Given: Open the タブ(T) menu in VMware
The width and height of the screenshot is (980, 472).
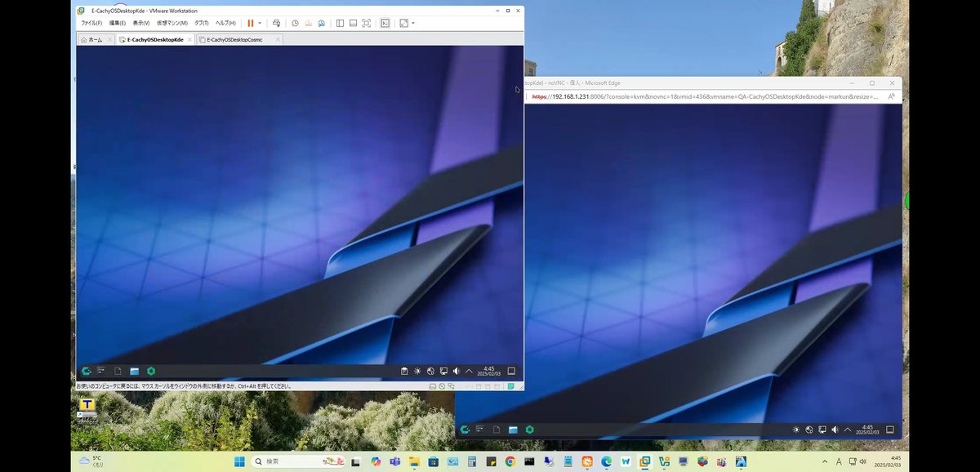Looking at the screenshot, I should coord(201,23).
